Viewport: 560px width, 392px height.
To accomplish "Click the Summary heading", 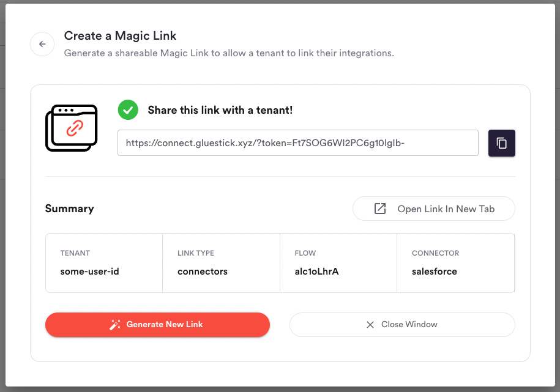I will click(x=70, y=209).
